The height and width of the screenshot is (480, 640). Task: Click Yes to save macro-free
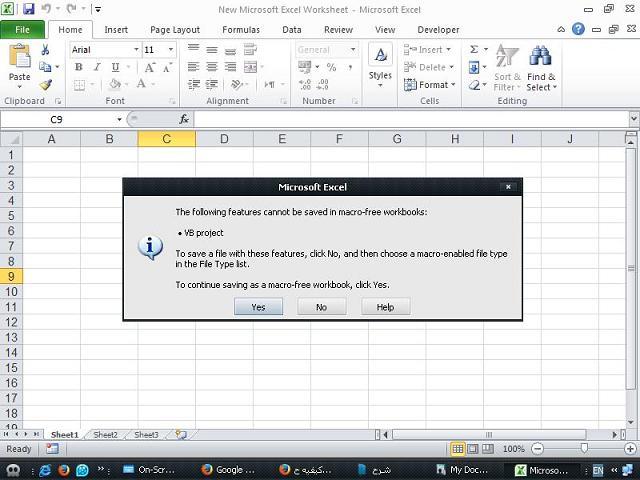coord(258,307)
